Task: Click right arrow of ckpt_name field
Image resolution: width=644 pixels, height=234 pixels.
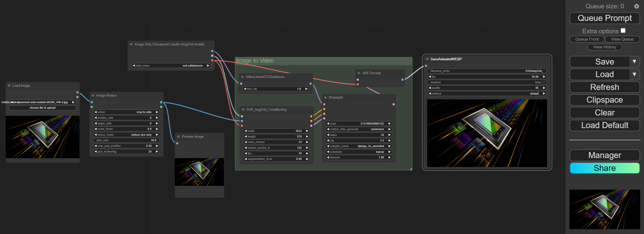Action: 208,66
